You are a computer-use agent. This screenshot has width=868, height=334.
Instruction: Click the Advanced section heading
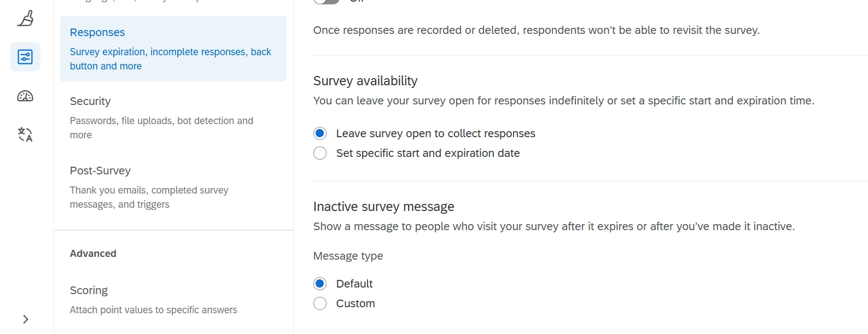[x=93, y=254]
